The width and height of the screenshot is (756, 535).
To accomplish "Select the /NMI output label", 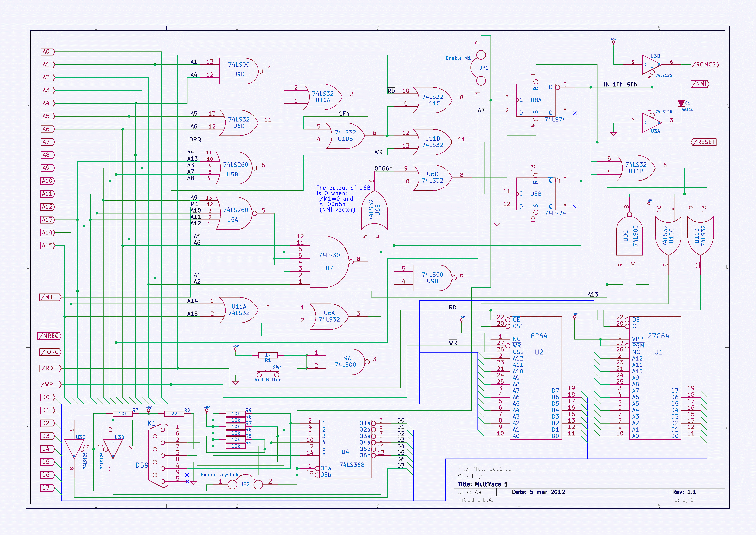I will click(700, 84).
